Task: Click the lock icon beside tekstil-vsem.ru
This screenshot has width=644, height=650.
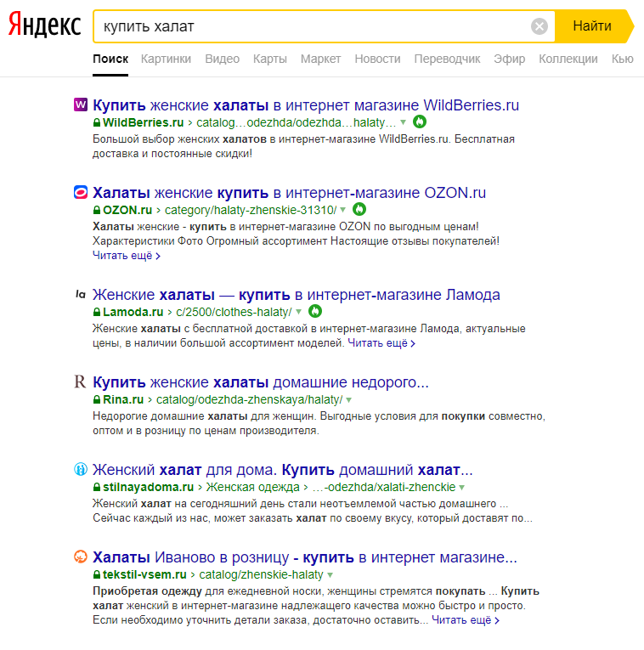Action: (x=97, y=574)
